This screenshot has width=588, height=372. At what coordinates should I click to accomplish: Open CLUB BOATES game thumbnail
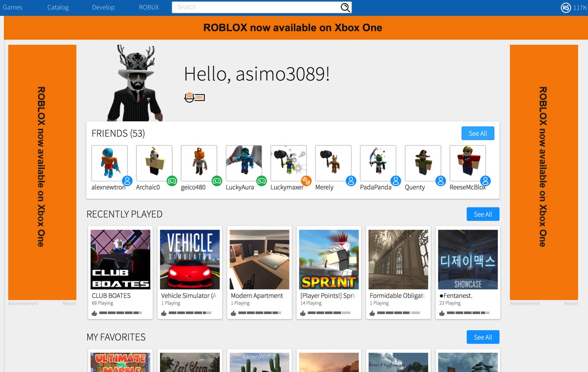pyautogui.click(x=120, y=260)
